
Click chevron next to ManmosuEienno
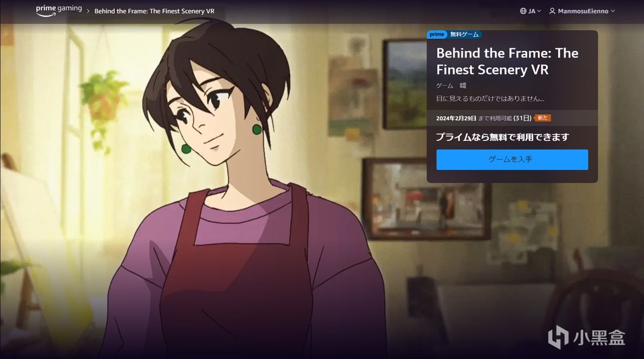[x=613, y=11]
